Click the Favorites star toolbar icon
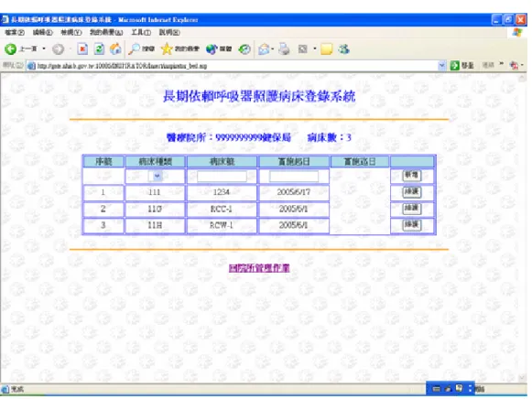 click(167, 49)
